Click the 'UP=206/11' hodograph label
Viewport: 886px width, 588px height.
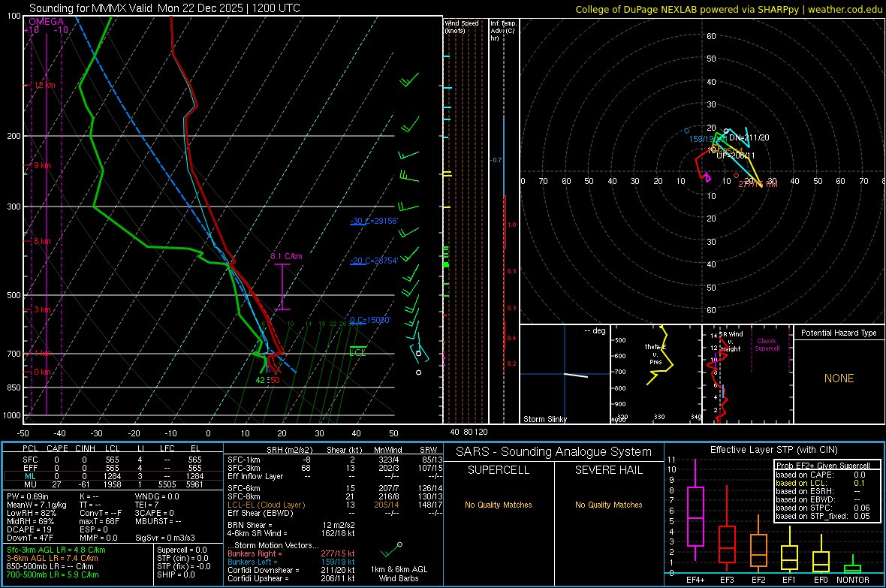(x=736, y=155)
